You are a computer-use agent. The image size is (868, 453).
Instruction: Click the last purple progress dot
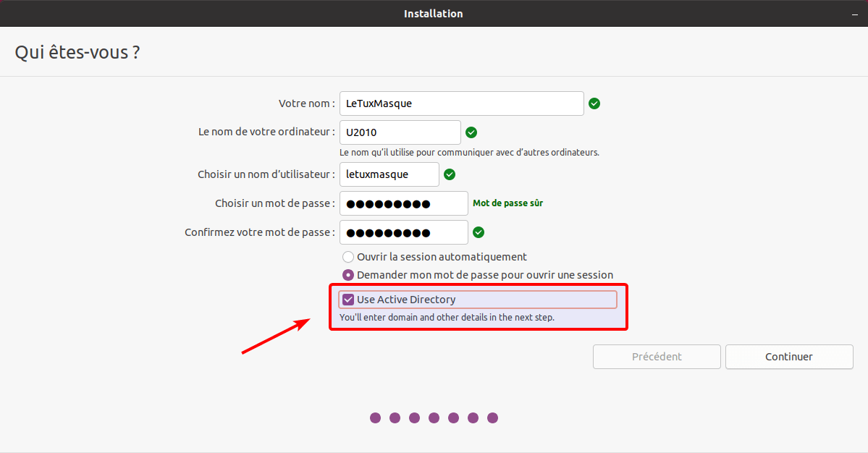pyautogui.click(x=492, y=418)
